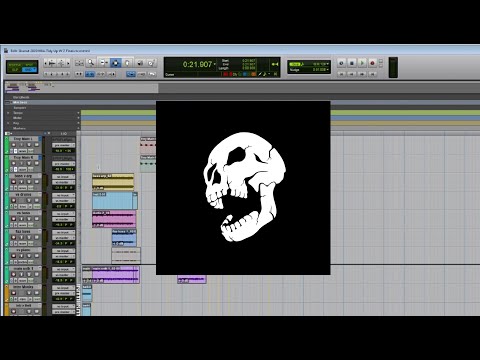Click the Rewind transport button

click(351, 74)
